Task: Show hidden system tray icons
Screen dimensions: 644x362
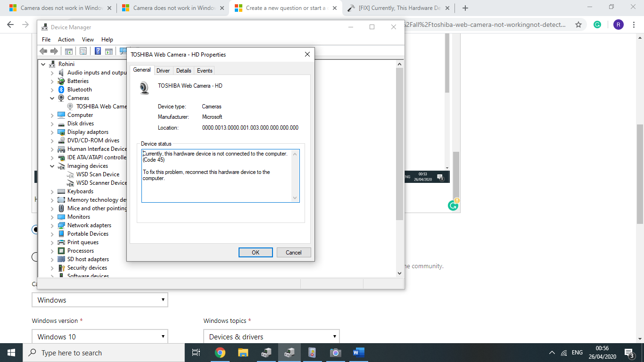Action: (552, 353)
